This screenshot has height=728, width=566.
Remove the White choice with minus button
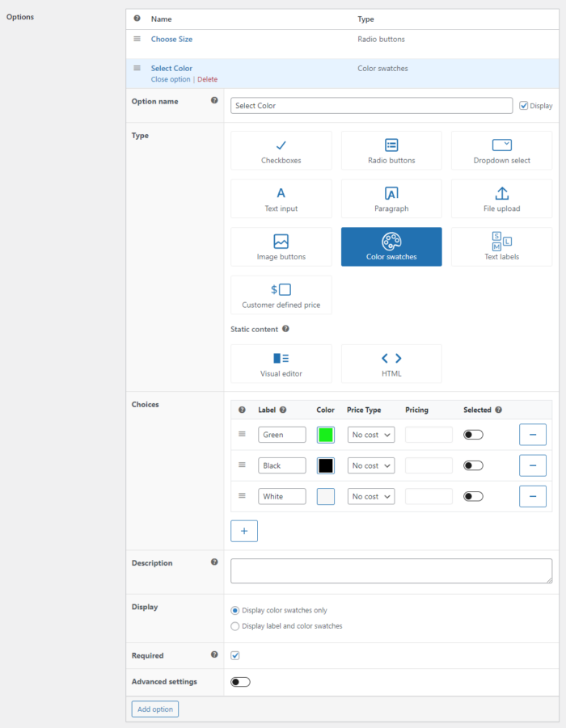point(533,496)
